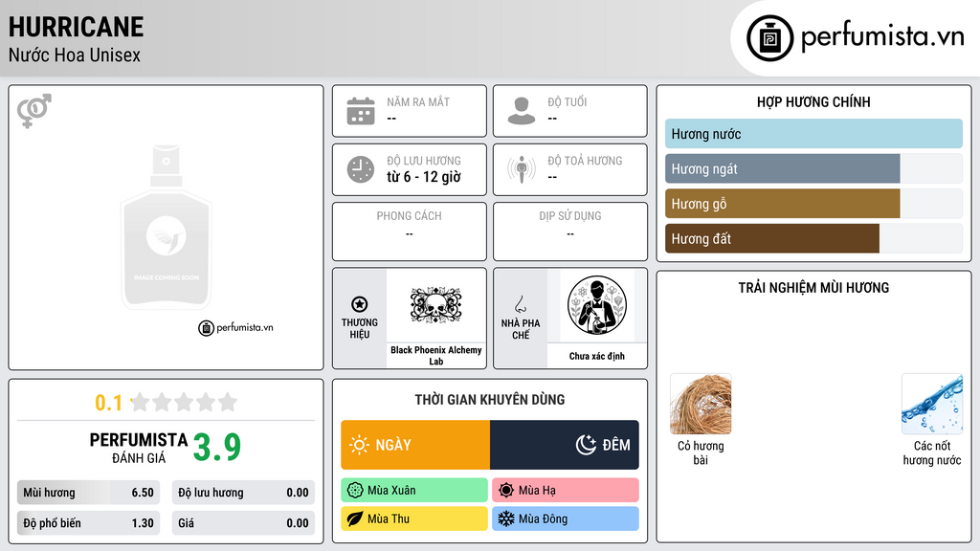Click the Mùi hương 6.50 score row
Image resolution: width=980 pixels, height=551 pixels.
click(x=89, y=493)
